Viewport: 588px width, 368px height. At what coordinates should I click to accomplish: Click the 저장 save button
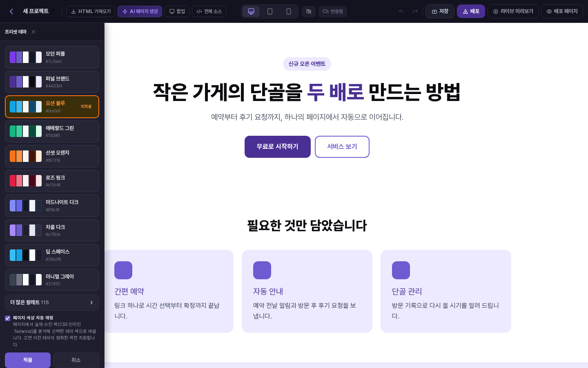coord(440,11)
